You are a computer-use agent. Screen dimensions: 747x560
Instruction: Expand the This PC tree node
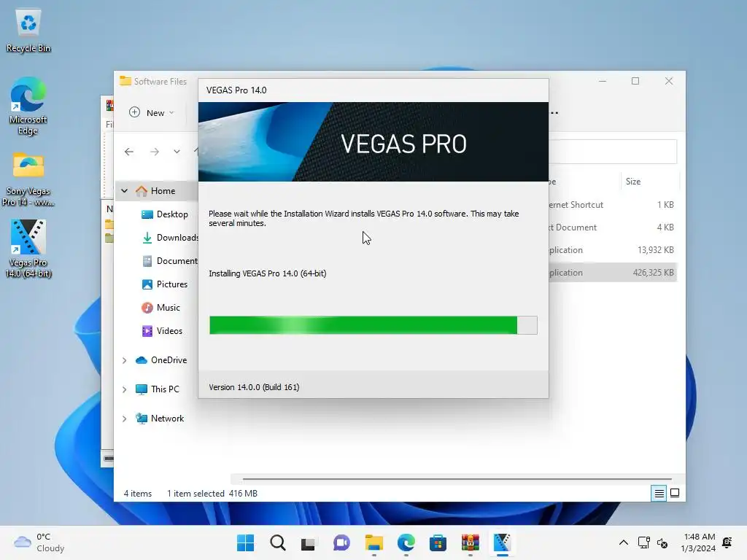(124, 389)
